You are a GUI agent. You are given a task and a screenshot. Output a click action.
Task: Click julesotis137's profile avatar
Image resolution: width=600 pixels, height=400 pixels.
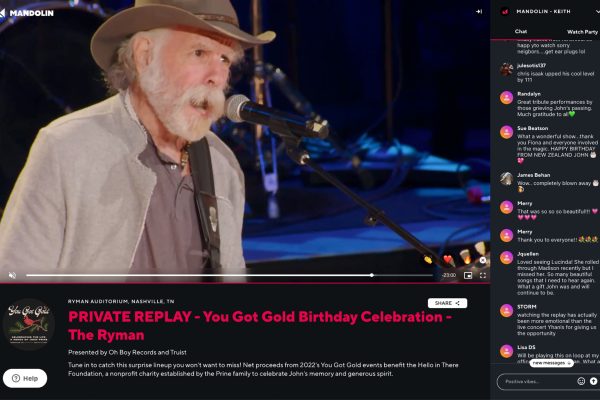pyautogui.click(x=506, y=69)
